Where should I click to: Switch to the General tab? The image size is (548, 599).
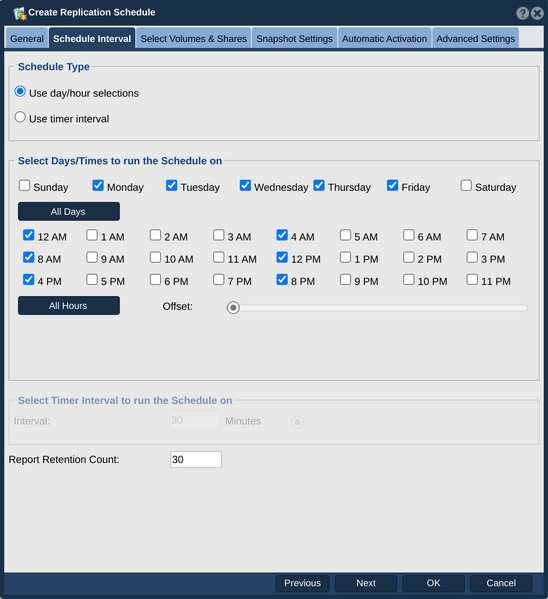click(27, 39)
